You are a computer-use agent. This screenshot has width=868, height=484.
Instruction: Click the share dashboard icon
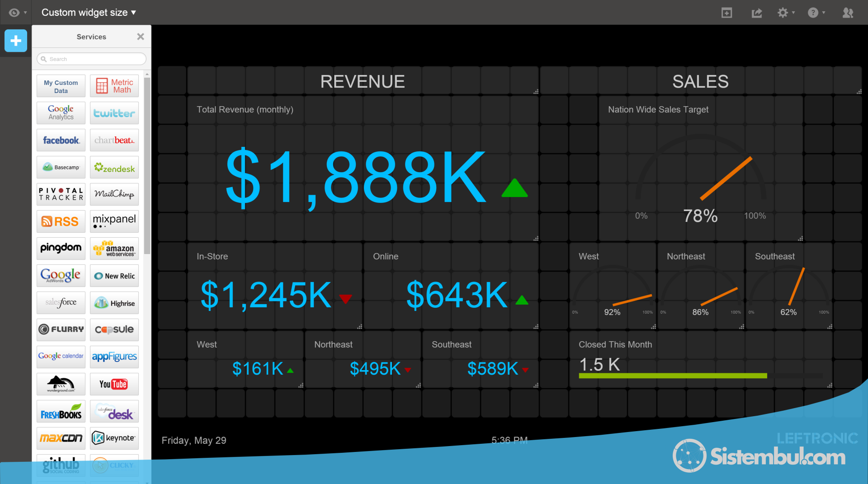click(756, 13)
